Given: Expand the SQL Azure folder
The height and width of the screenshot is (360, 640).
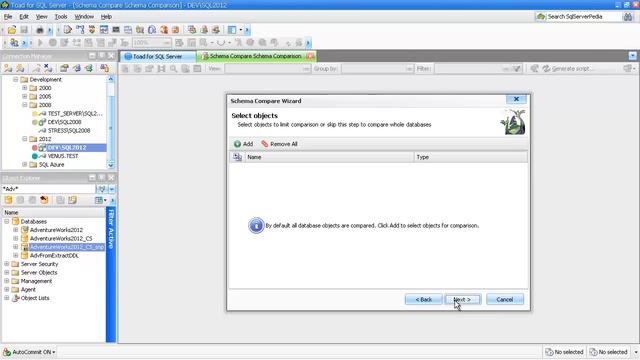Looking at the screenshot, I should [24, 164].
